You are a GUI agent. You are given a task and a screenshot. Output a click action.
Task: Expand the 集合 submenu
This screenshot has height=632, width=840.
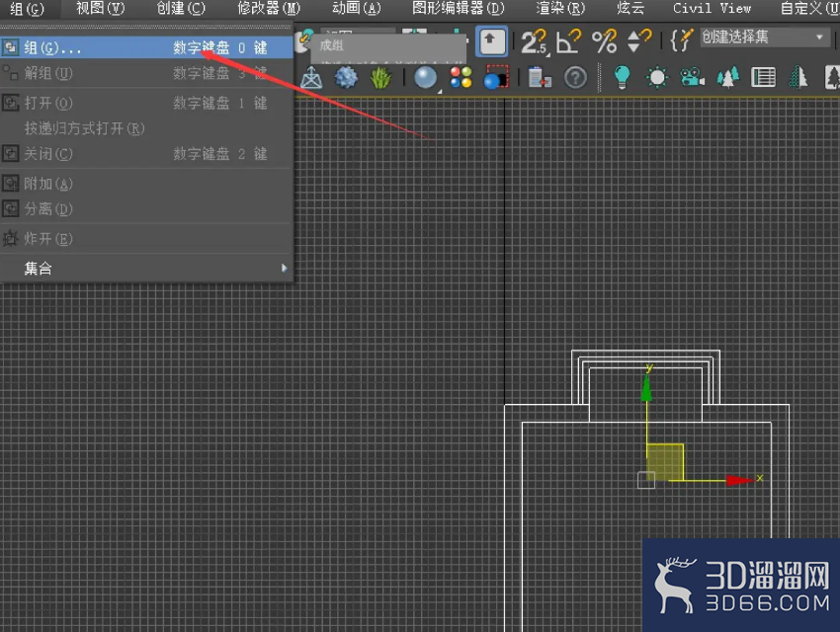coord(146,268)
